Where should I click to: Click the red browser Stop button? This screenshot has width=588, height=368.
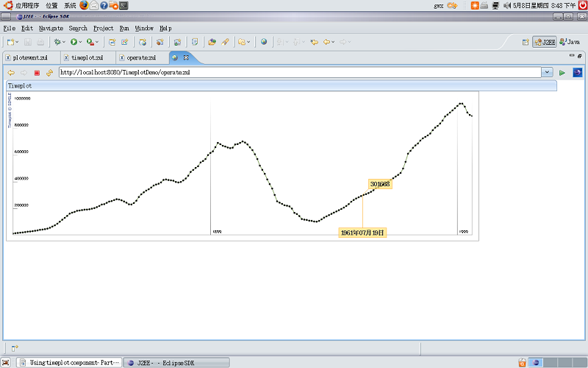pyautogui.click(x=37, y=73)
